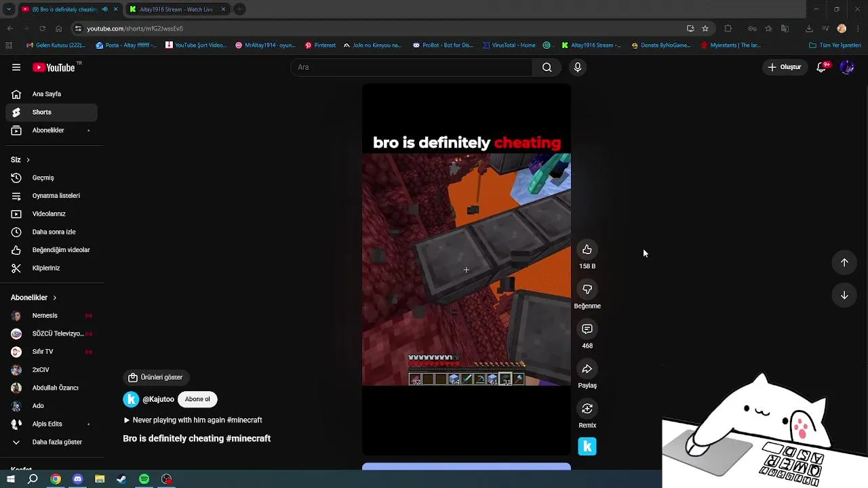Screen dimensions: 868x488
Task: Open Abonelikler in sidebar
Action: [52, 130]
